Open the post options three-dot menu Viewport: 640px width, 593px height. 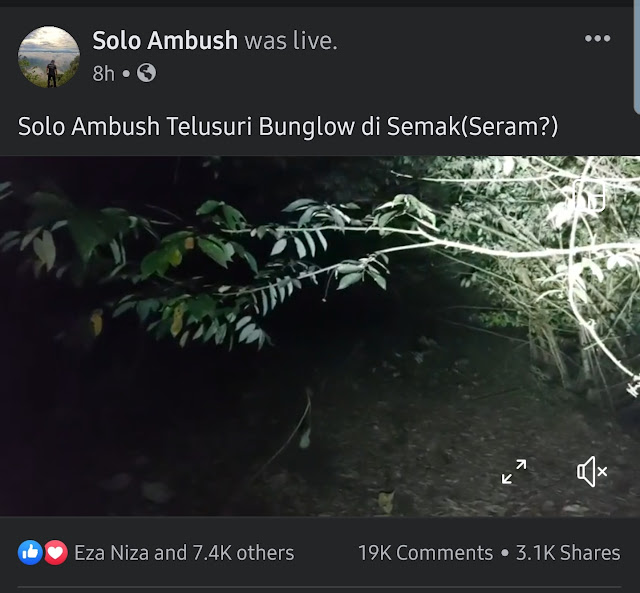(597, 38)
